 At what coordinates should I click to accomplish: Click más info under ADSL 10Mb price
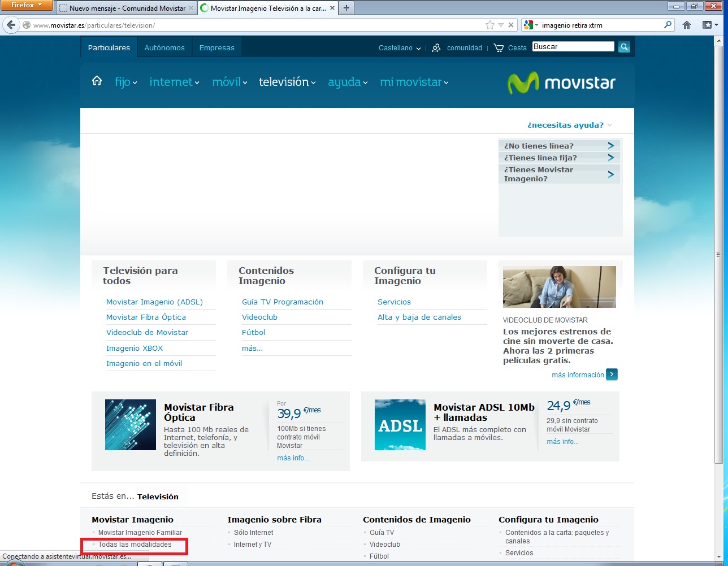pos(562,442)
